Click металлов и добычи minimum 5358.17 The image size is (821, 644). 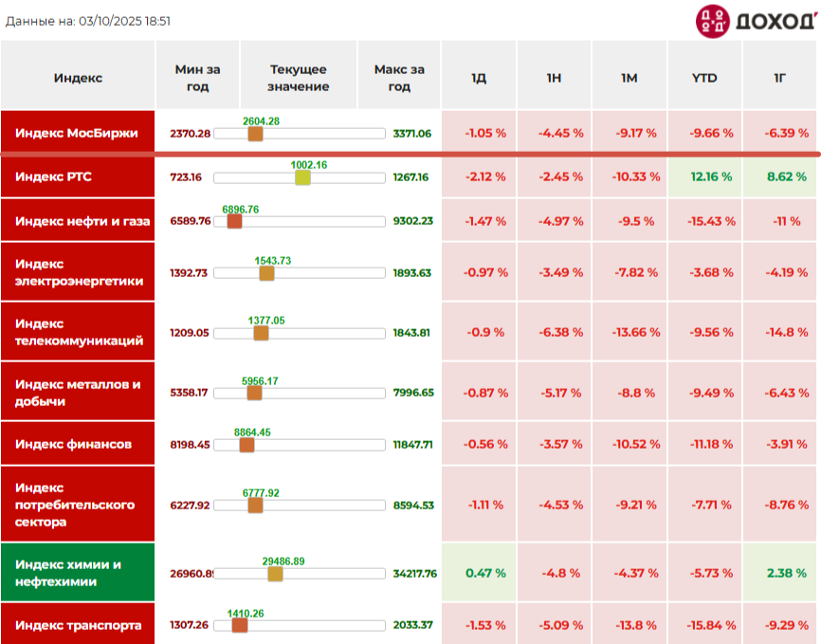click(189, 393)
